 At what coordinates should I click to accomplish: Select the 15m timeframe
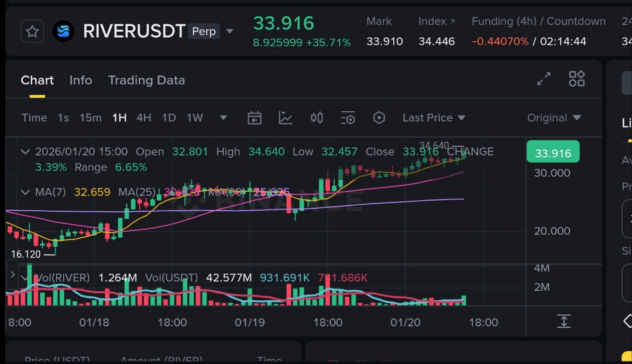click(x=91, y=118)
